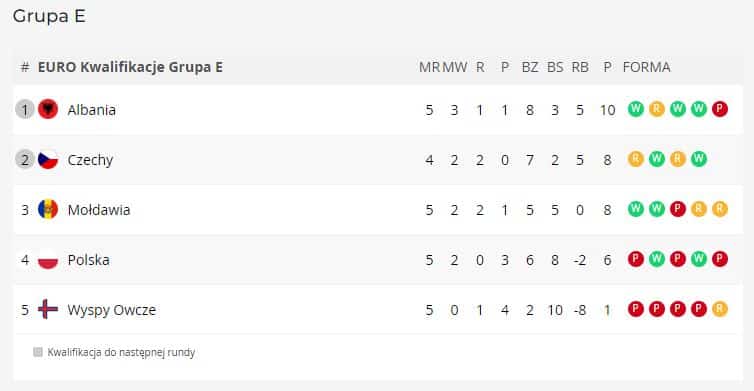Image resolution: width=754 pixels, height=391 pixels.
Task: Click the MR column header
Action: (x=429, y=67)
